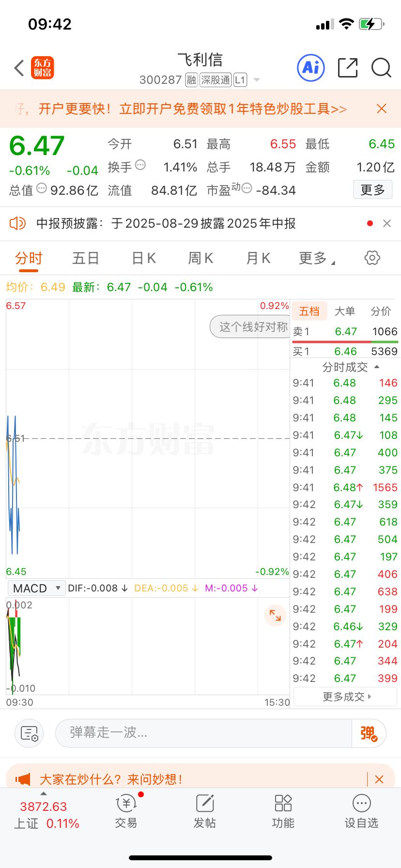401x868 pixels.
Task: Open the Ai assistant icon
Action: 311,68
